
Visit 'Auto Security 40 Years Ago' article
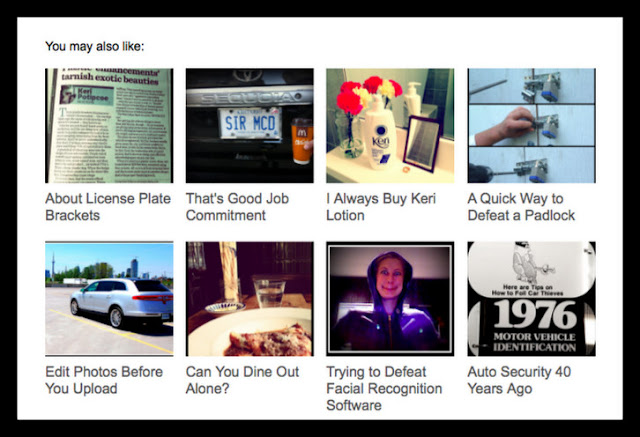click(519, 380)
